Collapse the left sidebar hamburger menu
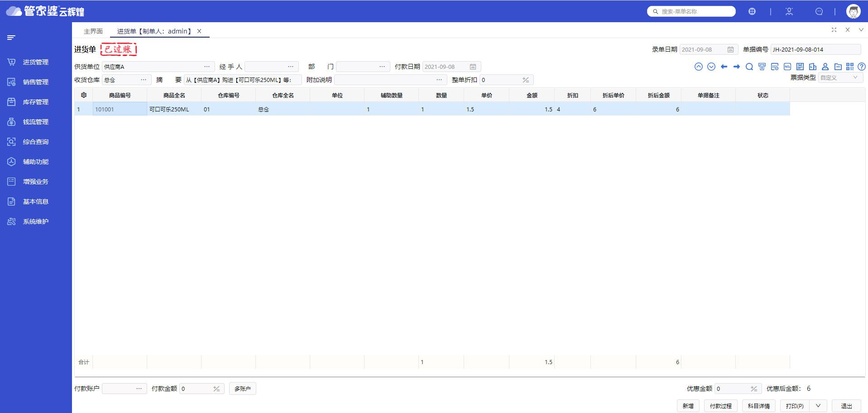This screenshot has height=413, width=868. (11, 38)
